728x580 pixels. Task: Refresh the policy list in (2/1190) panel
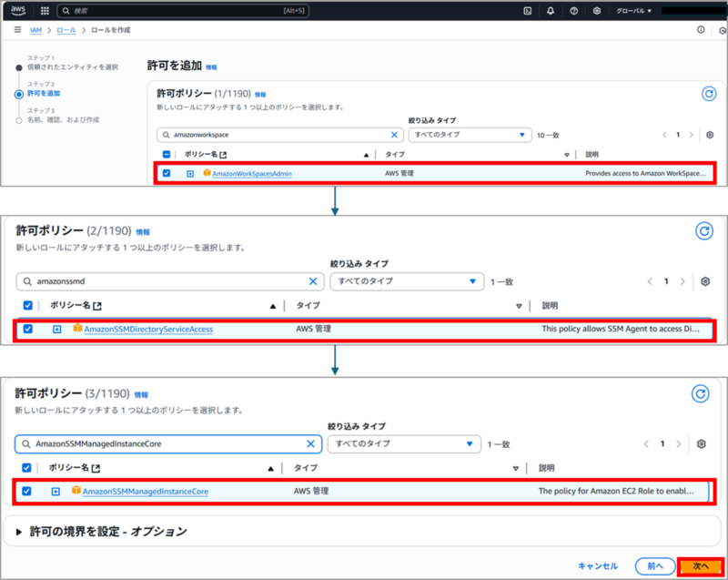pos(703,230)
